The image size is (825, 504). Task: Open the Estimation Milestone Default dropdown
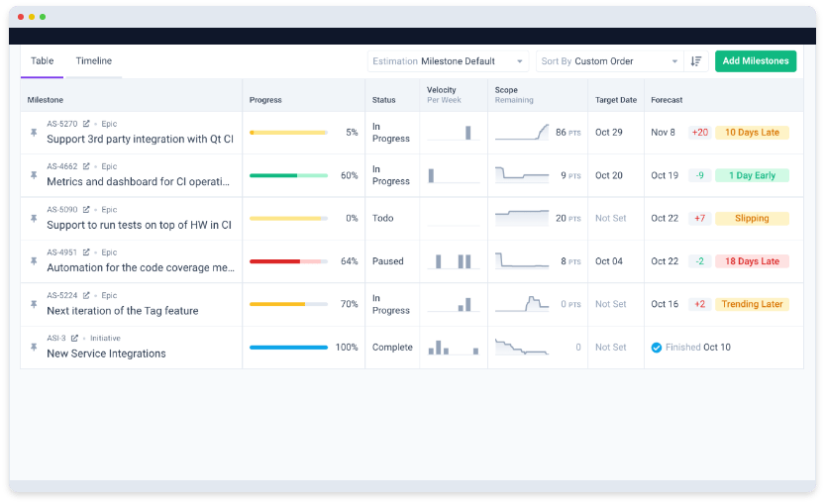[x=448, y=61]
